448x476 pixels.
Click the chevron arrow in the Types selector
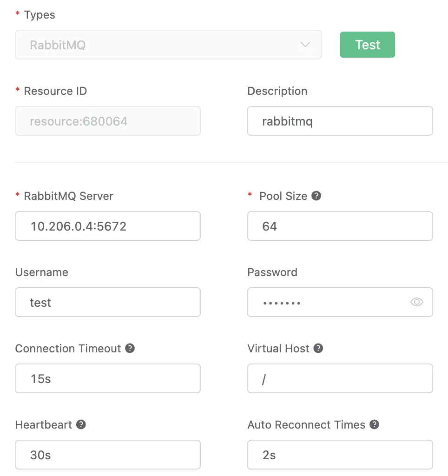point(305,45)
